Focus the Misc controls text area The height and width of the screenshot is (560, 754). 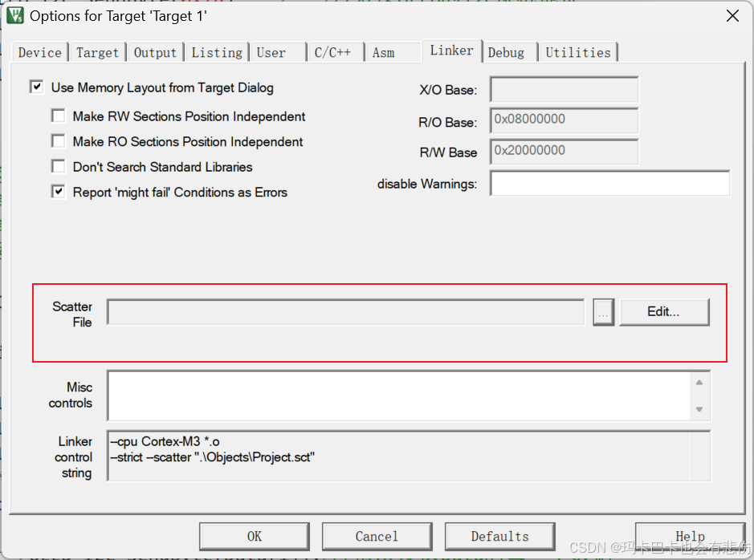click(x=399, y=396)
